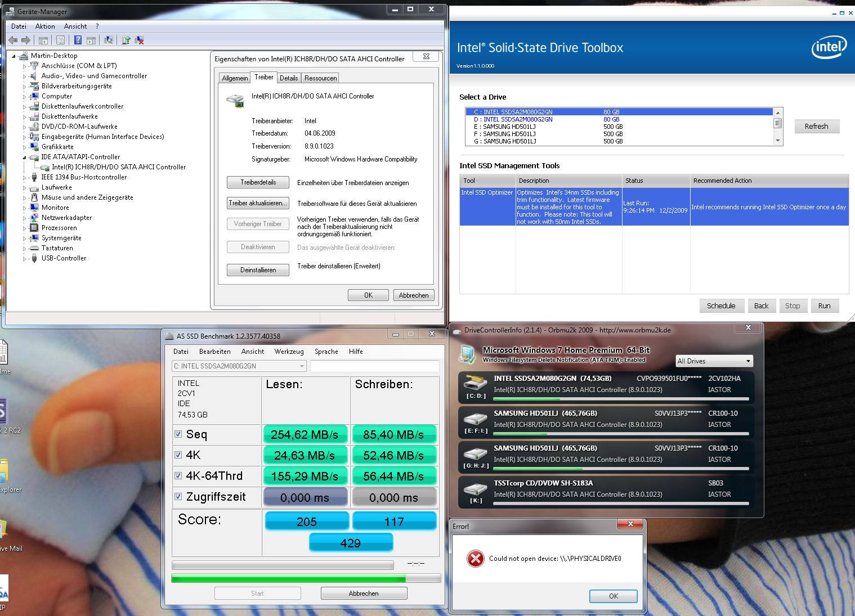Click the red error icon in Error dialog
855x616 pixels.
pos(476,559)
